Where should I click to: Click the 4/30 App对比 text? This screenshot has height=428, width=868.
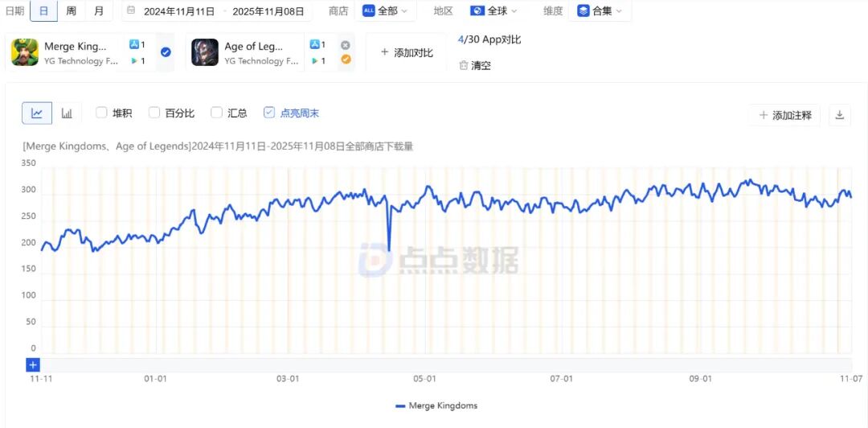(x=489, y=39)
